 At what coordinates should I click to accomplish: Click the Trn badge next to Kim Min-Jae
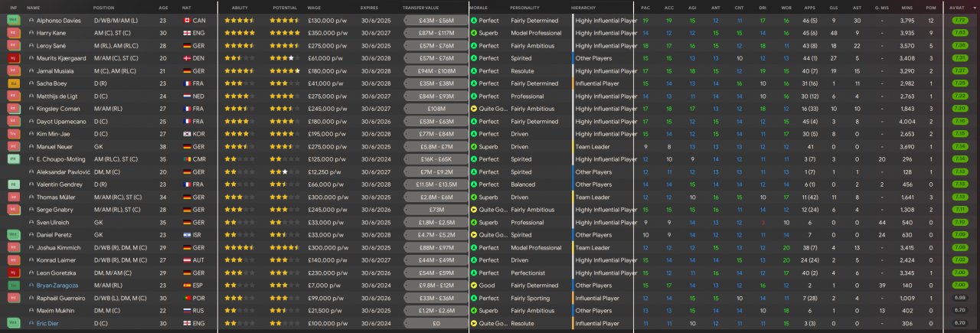[13, 134]
